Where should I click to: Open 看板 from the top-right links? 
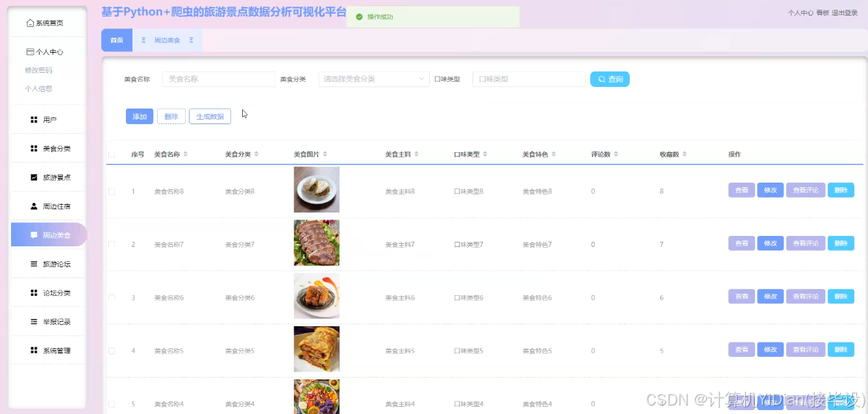coord(823,12)
